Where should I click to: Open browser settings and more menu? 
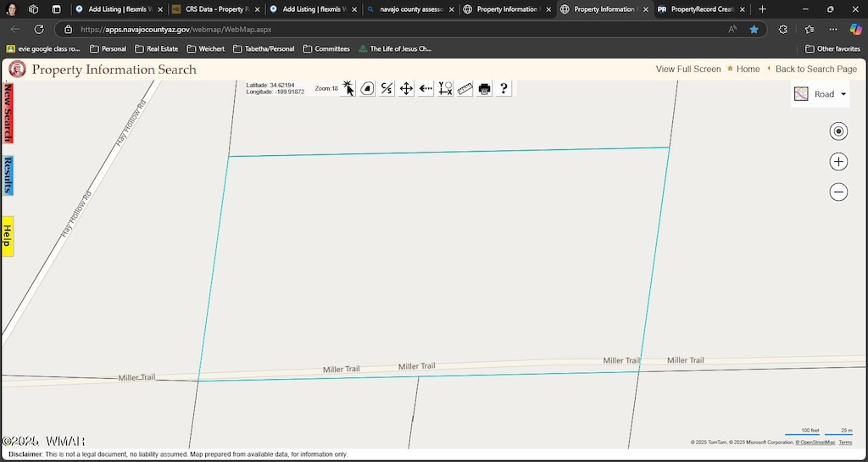(x=833, y=30)
